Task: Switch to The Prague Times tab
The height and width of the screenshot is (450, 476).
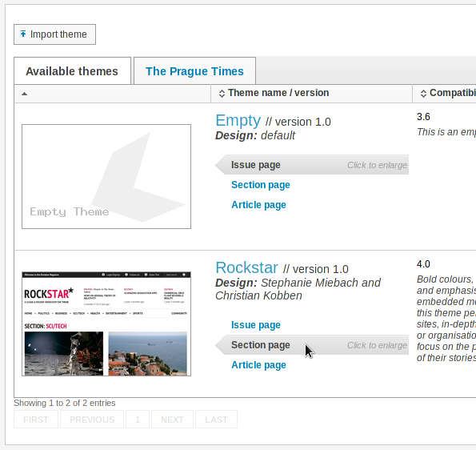Action: (x=194, y=71)
